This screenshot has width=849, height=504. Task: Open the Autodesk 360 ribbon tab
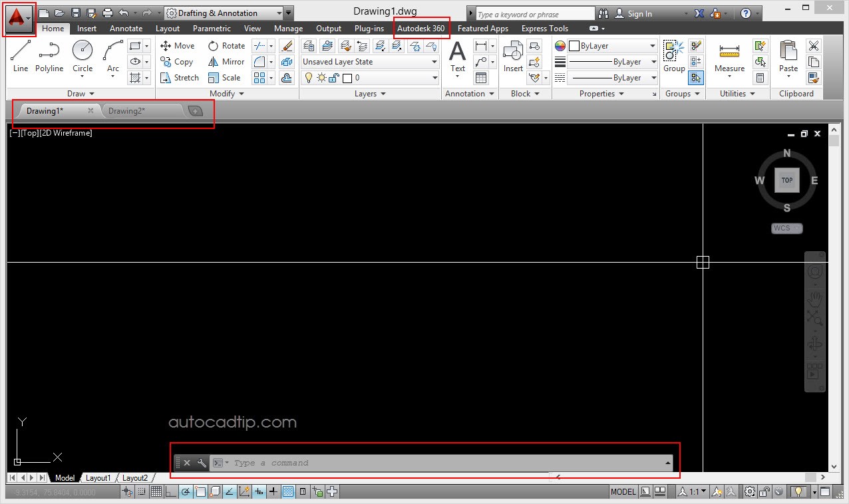[x=421, y=29]
